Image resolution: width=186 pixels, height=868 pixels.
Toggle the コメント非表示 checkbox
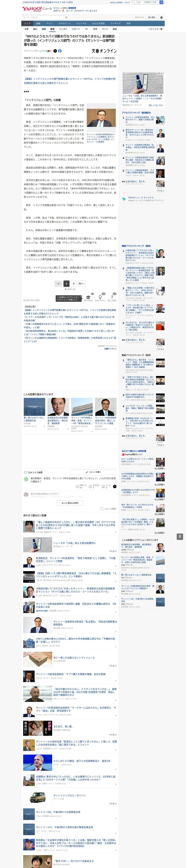click(102, 509)
